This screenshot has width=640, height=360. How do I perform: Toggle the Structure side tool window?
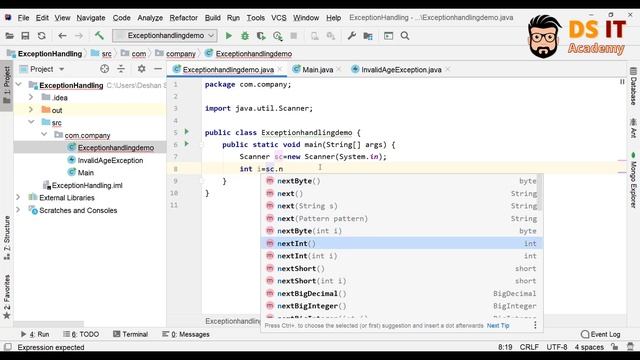point(7,238)
